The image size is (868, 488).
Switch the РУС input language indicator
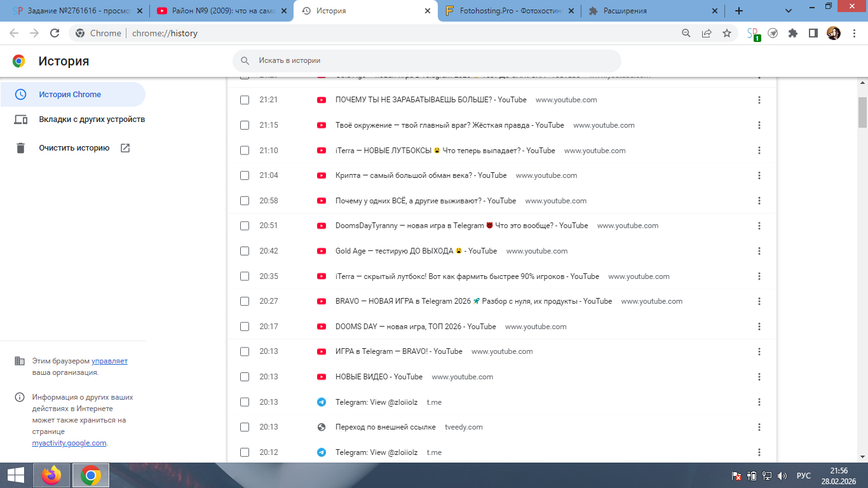coord(804,475)
